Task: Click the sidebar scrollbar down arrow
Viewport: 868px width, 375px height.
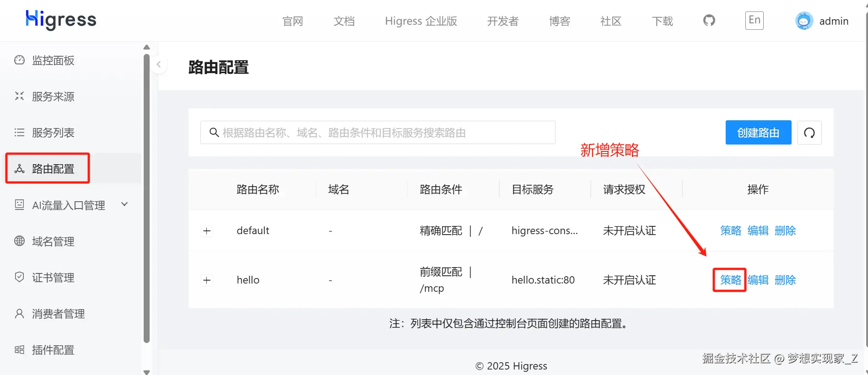Action: click(x=146, y=372)
